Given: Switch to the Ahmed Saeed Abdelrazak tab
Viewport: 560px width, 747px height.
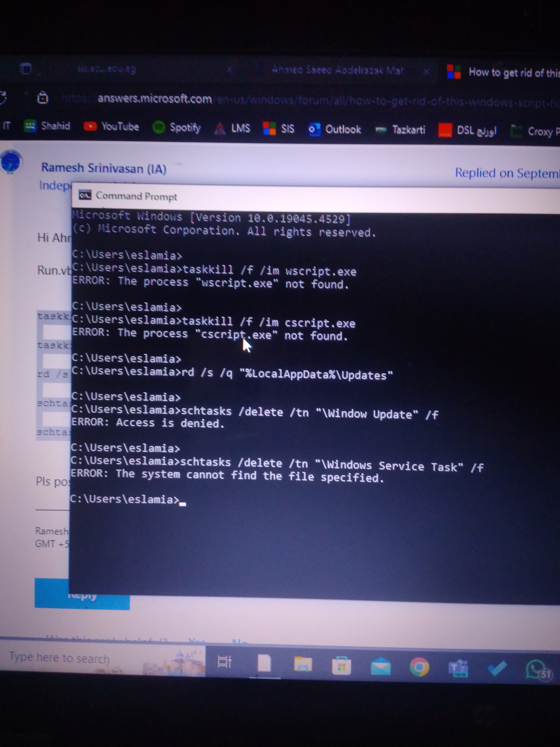Looking at the screenshot, I should pyautogui.click(x=337, y=70).
